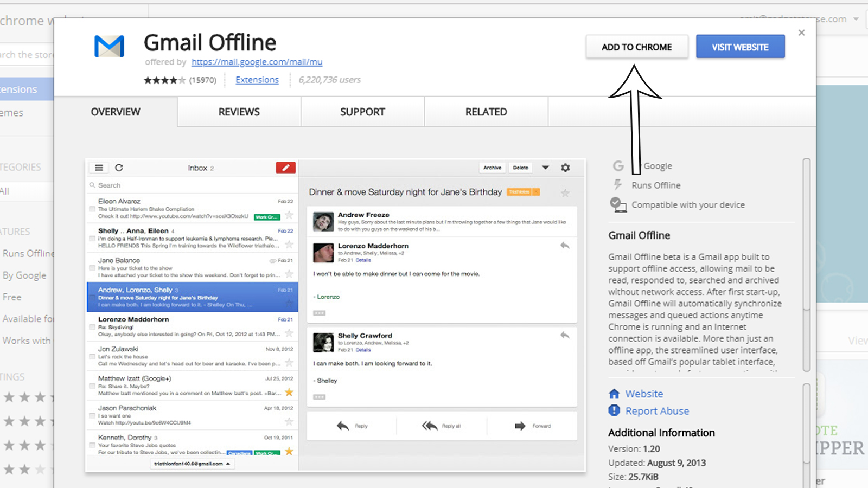This screenshot has height=488, width=868.
Task: Star the Dinner & move conversation header
Action: (x=565, y=193)
